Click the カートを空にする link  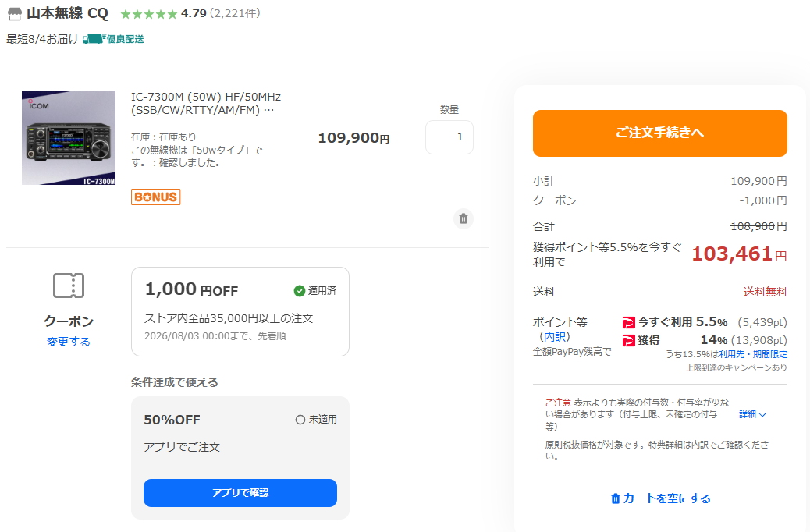tap(660, 498)
